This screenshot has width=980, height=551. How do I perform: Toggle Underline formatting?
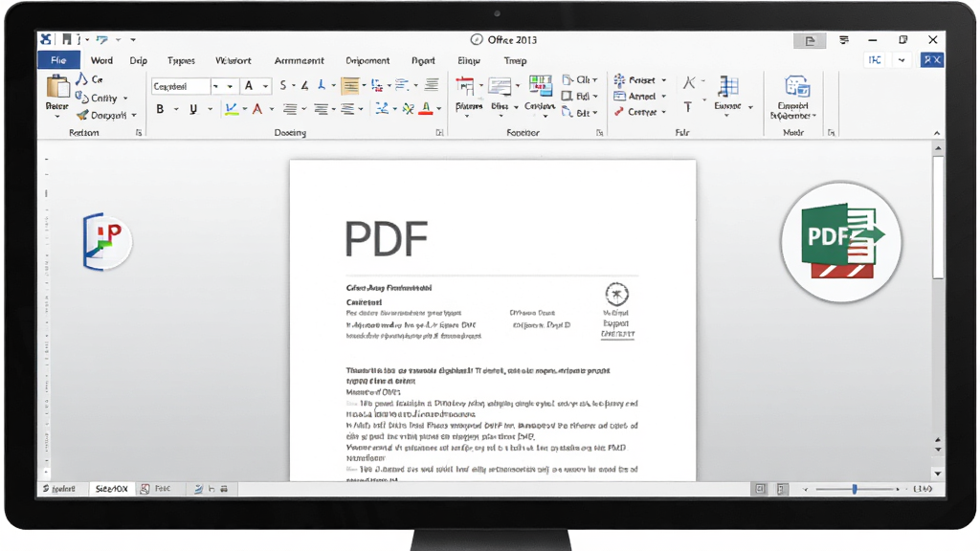(193, 109)
